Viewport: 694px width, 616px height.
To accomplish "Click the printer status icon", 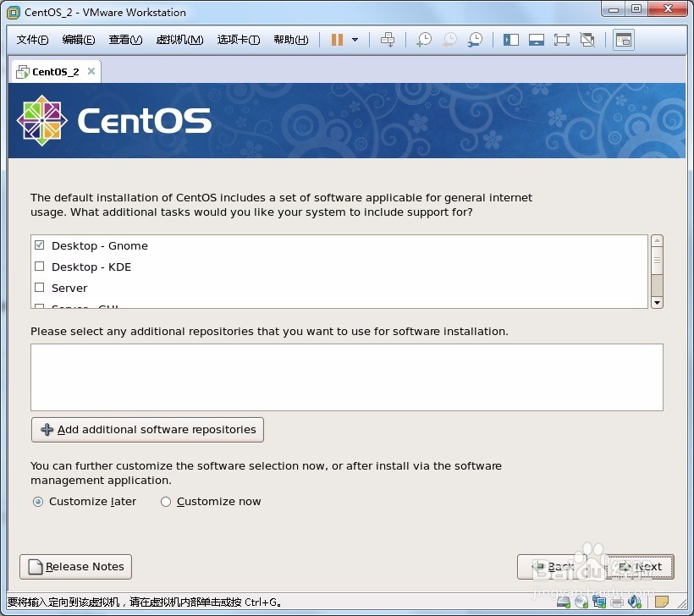I will [617, 602].
